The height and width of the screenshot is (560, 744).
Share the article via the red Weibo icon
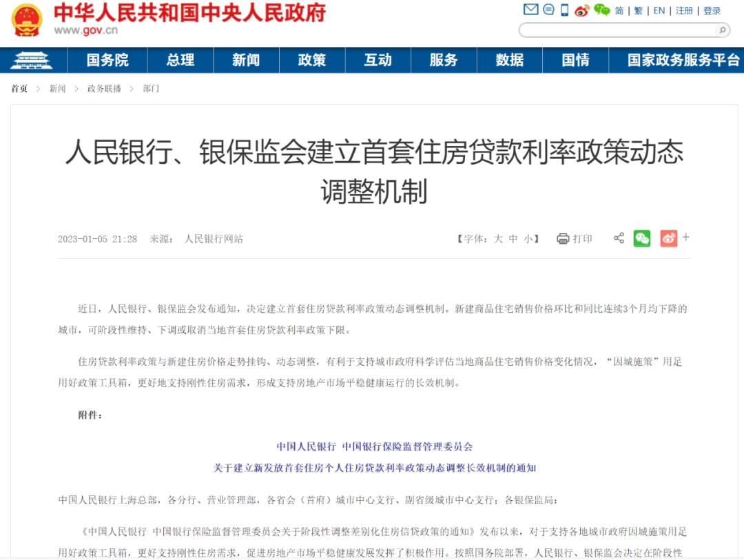point(668,237)
